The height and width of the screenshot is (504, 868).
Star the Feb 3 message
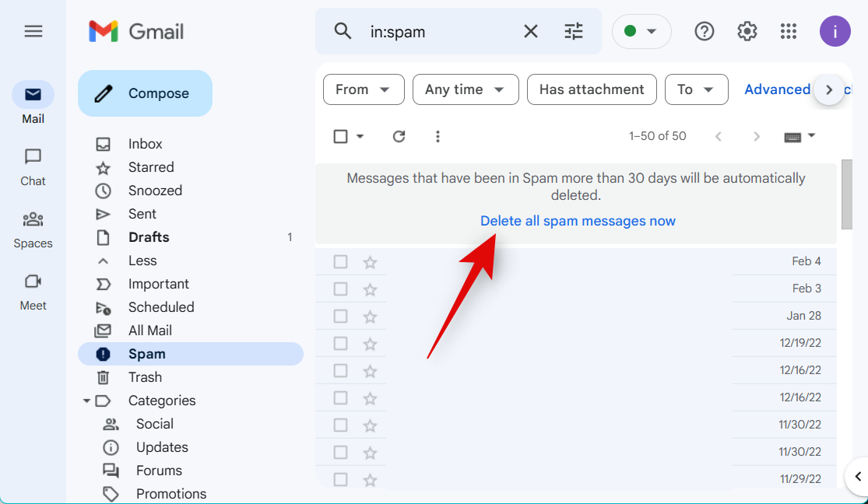[370, 289]
